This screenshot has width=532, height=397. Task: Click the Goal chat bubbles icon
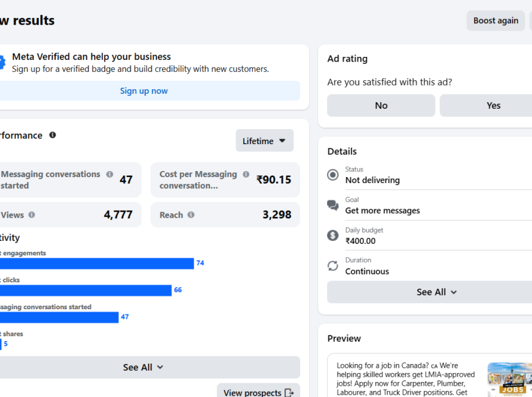coord(333,205)
